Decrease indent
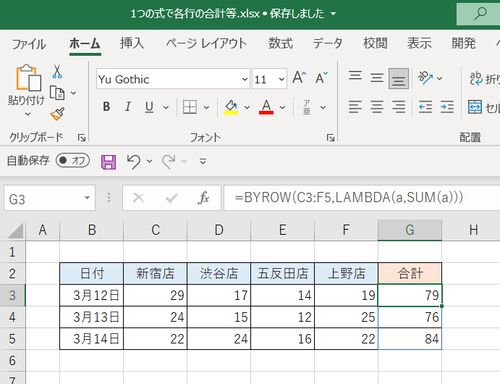 pyautogui.click(x=425, y=107)
